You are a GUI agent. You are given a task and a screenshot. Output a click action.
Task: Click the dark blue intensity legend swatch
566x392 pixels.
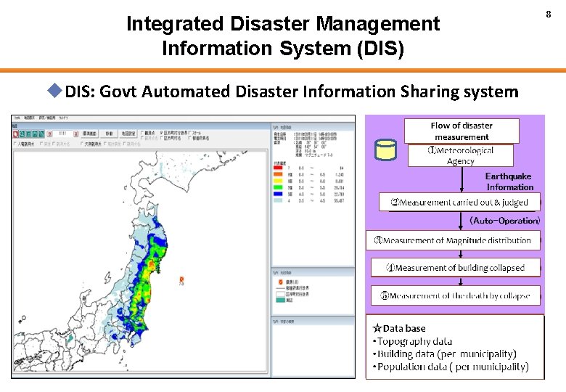tap(278, 194)
